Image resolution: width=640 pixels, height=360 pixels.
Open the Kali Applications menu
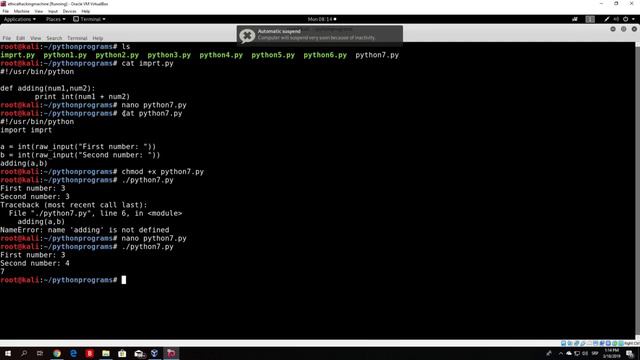[19, 19]
